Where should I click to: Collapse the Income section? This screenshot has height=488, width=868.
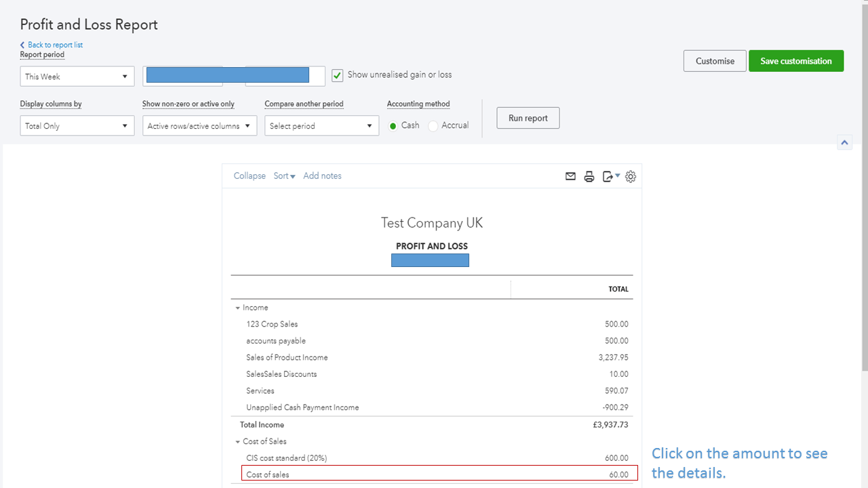click(238, 307)
